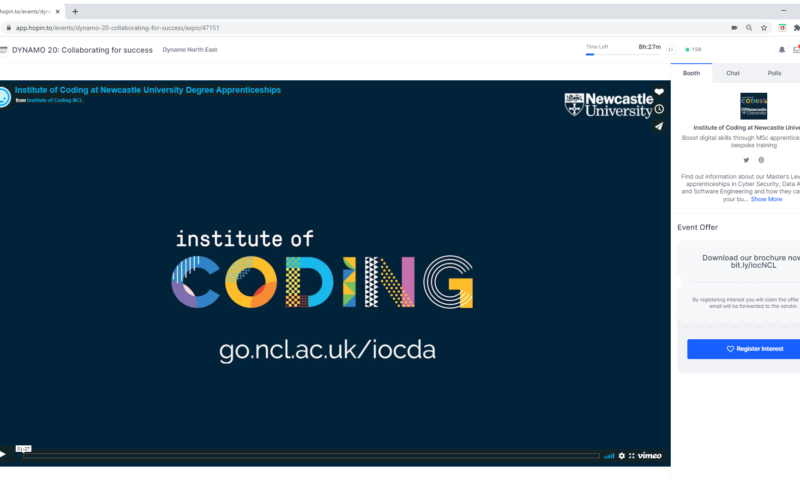Click the Vimeo logo in player
Viewport: 800px width, 480px height.
coord(650,455)
